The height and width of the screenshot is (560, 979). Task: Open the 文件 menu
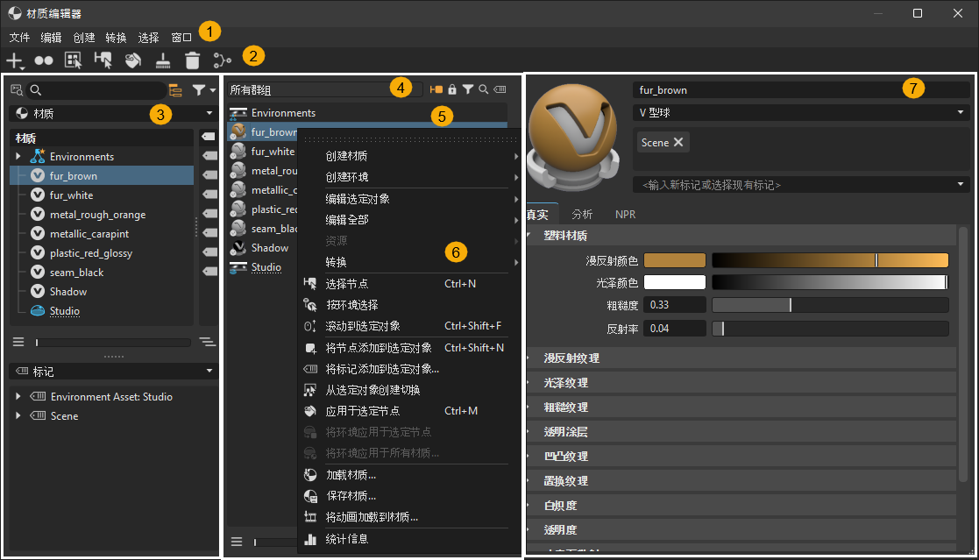click(19, 38)
